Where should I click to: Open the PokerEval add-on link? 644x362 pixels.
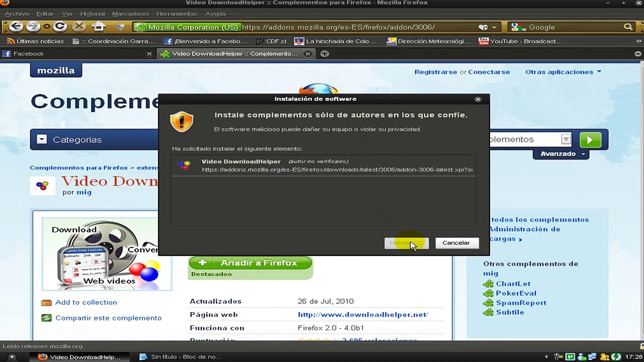point(516,293)
